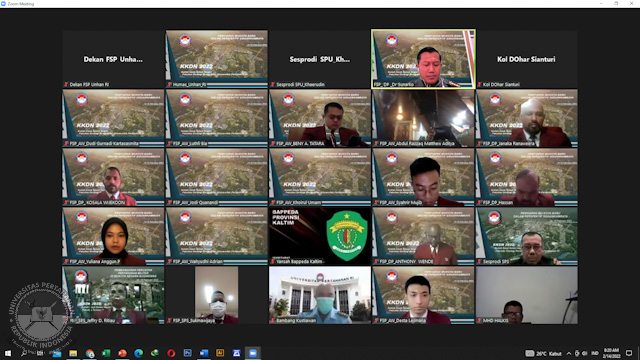The width and height of the screenshot is (640, 360).
Task: Open the notification center icon
Action: [629, 353]
